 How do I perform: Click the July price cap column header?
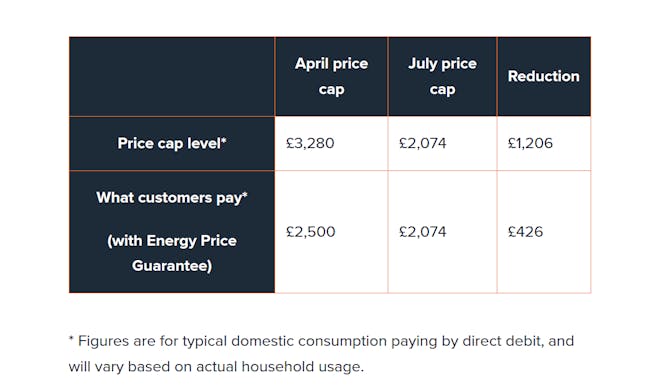click(442, 76)
